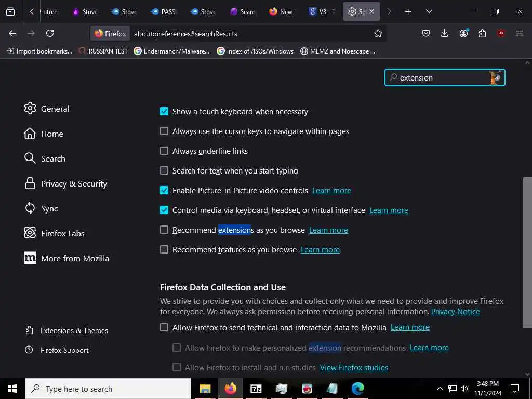Screen dimensions: 532x399
Task: Open the notification center icon
Action: coord(515,389)
